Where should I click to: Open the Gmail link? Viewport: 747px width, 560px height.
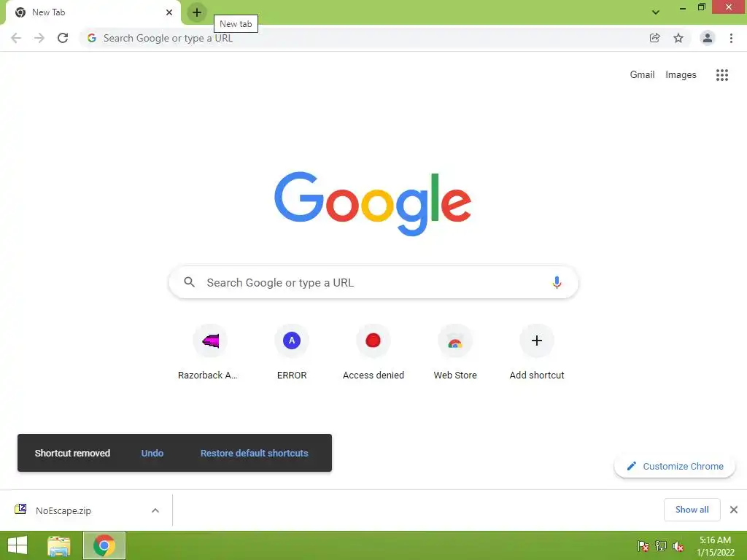tap(642, 75)
